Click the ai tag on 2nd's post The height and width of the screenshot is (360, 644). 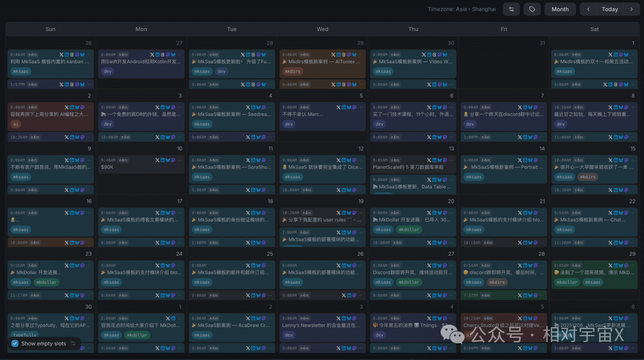tap(16, 124)
